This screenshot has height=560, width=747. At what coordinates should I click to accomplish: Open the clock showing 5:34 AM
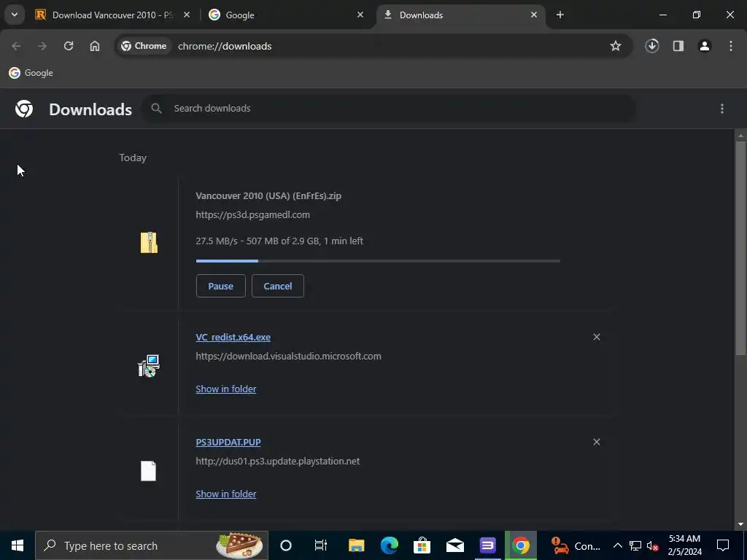(x=684, y=545)
